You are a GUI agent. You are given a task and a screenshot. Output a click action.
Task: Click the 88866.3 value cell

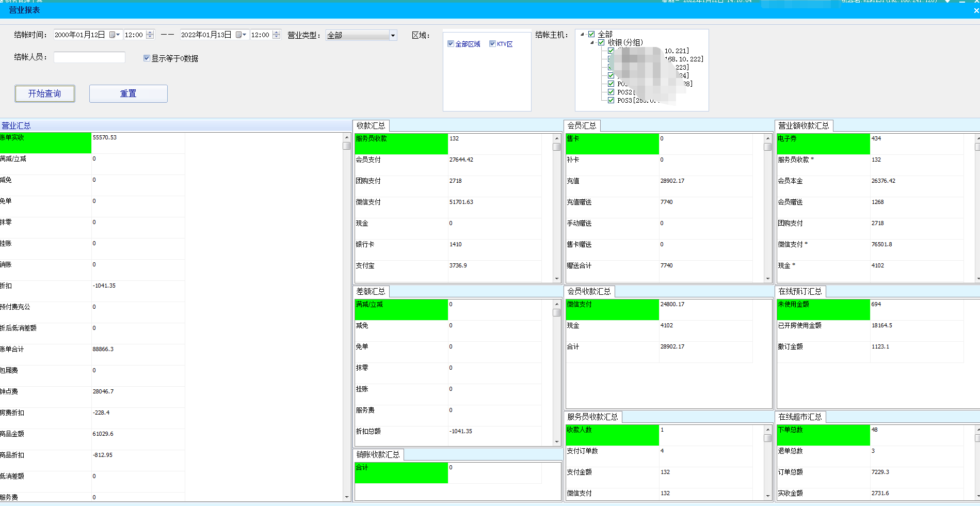tap(138, 355)
